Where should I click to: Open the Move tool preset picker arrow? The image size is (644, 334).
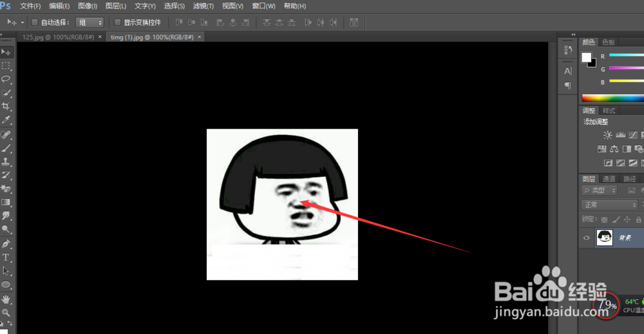point(23,23)
